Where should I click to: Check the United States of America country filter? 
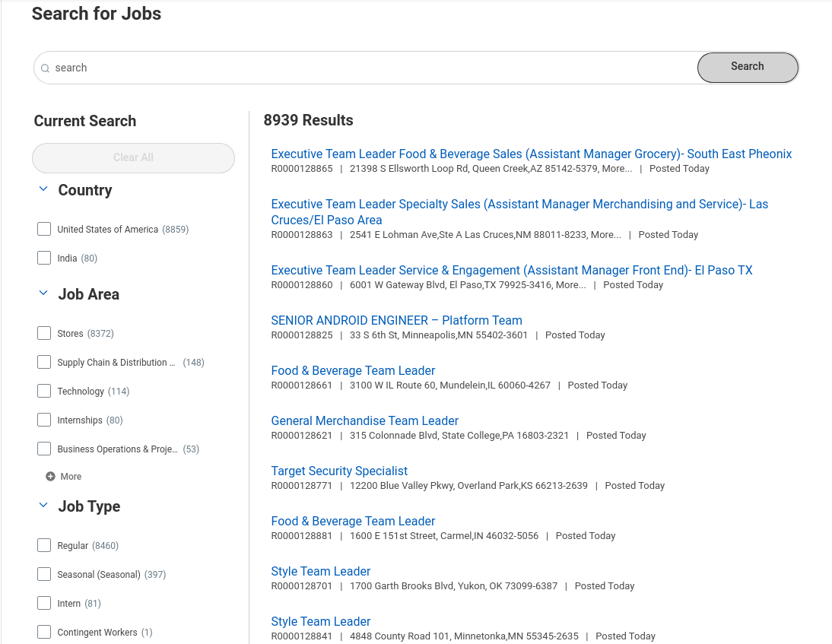point(43,228)
